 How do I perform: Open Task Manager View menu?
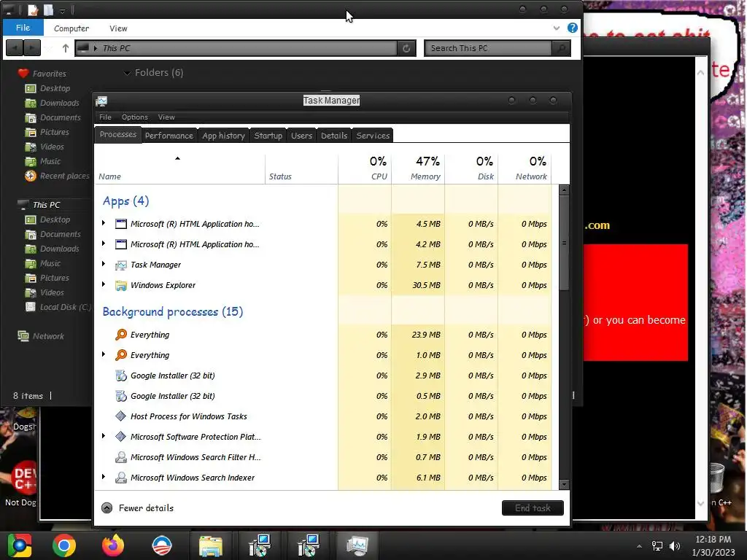[x=166, y=117]
